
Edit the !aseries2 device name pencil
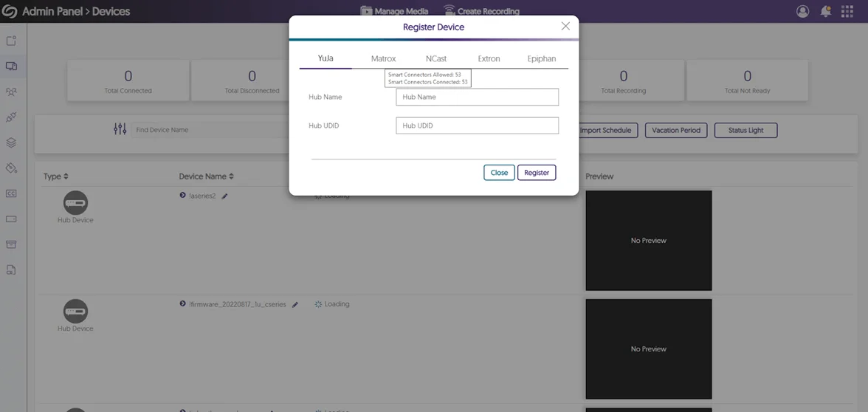224,196
